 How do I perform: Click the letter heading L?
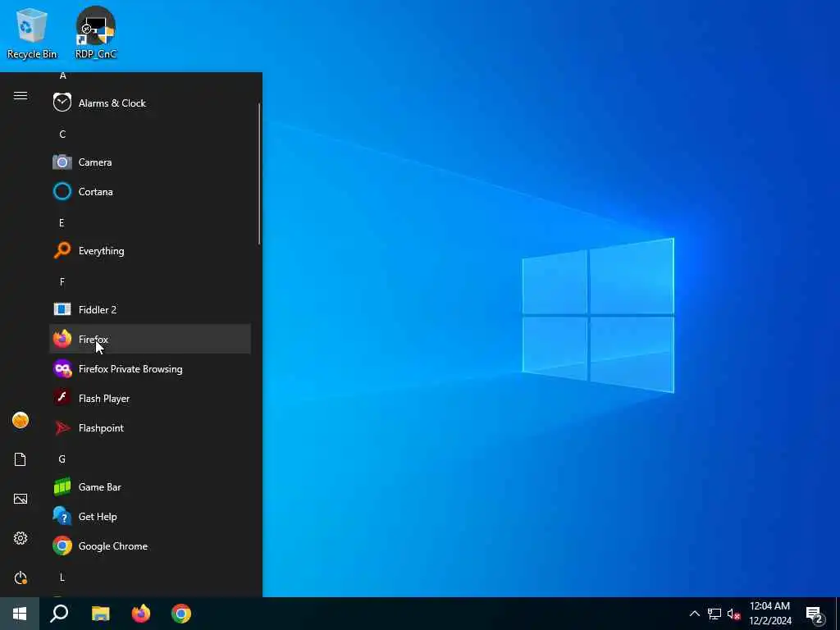point(62,577)
